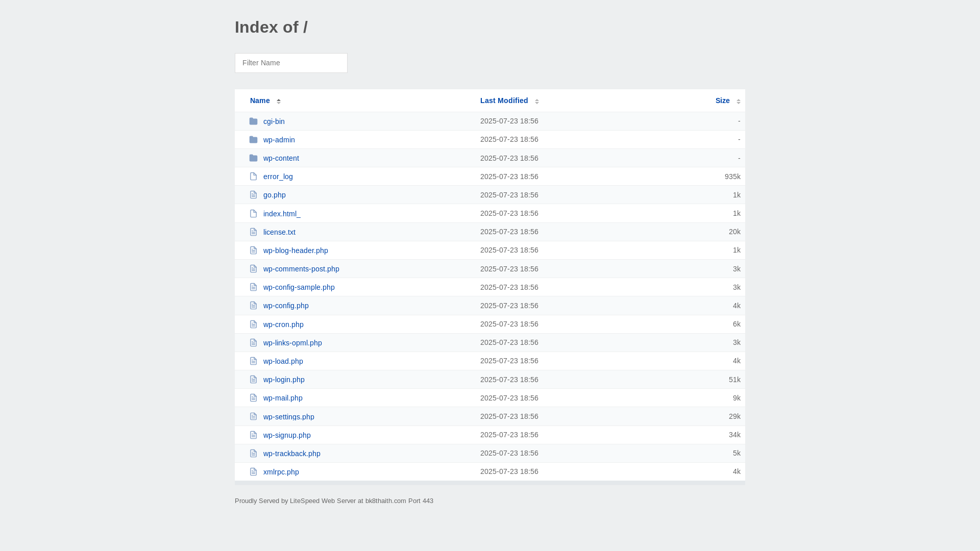980x551 pixels.
Task: Click the 34k size of wp-signup.php
Action: point(734,435)
